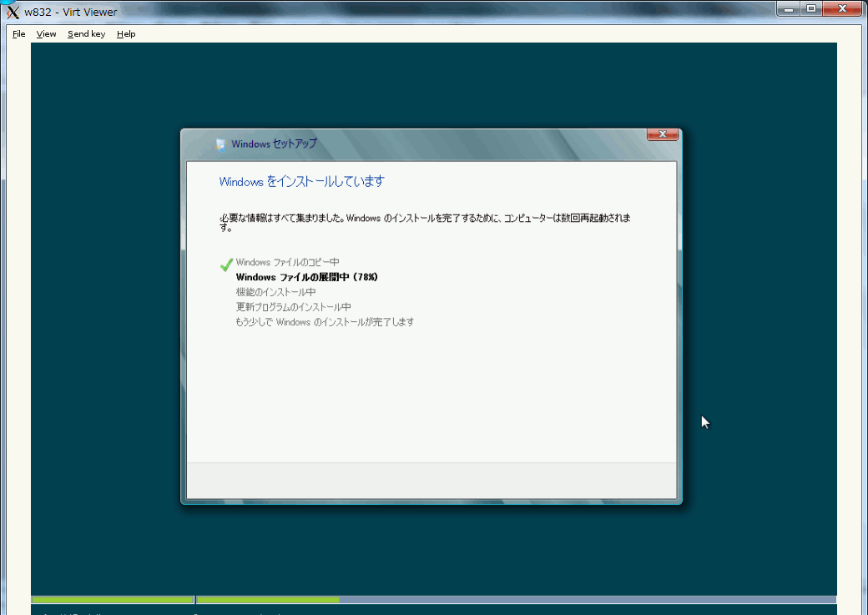Viewport: 868px width, 615px height.
Task: Click the step 'Windows ファイルの展開中 (78%)'
Action: tap(306, 277)
